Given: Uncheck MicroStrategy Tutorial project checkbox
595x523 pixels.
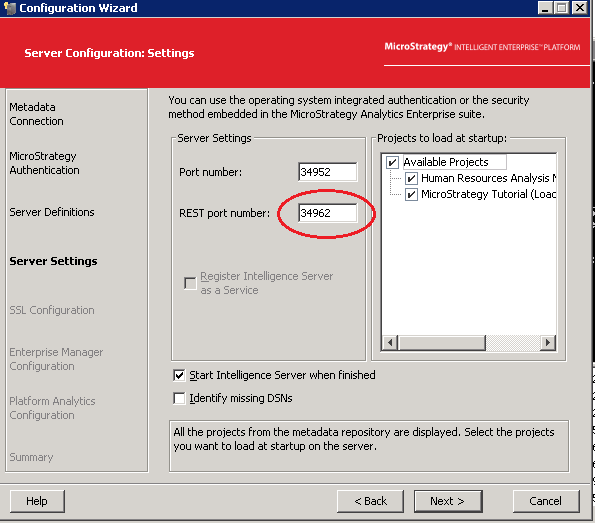Looking at the screenshot, I should (x=411, y=194).
